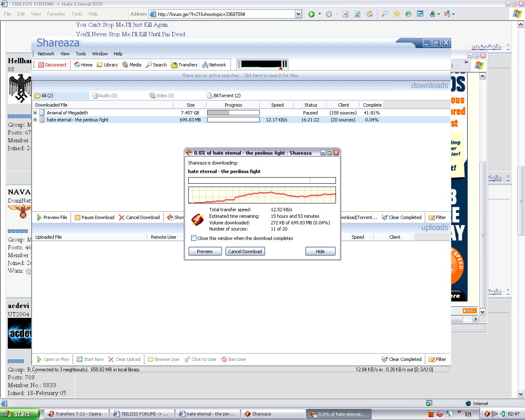Screen dimensions: 525x420
Task: Select the Transfers toolbar button
Action: pyautogui.click(x=184, y=65)
